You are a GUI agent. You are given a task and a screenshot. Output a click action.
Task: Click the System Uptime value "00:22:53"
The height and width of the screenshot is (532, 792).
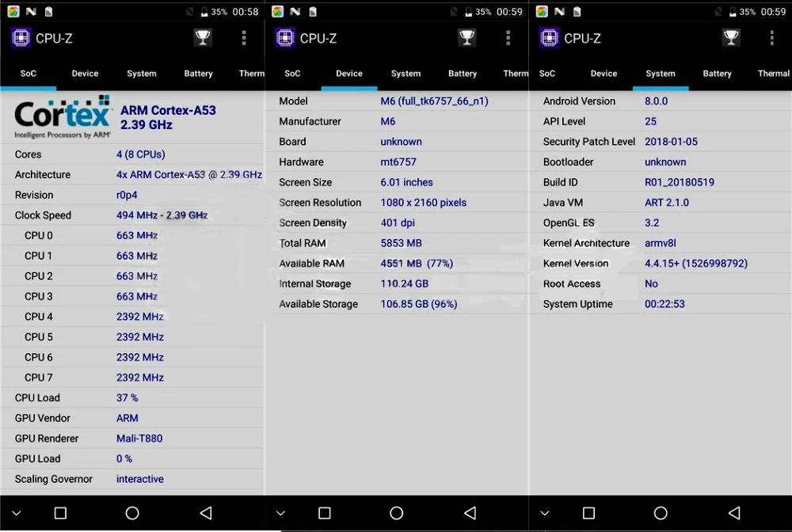[664, 304]
